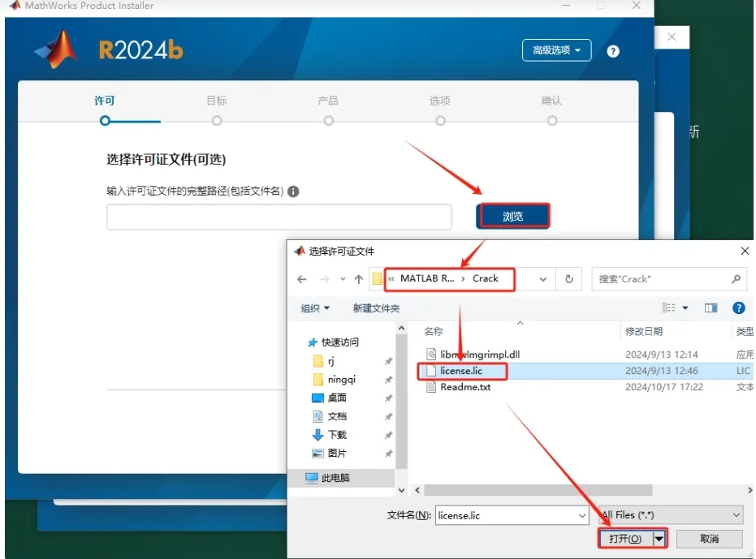
Task: Click the pin icon next to ningqi
Action: 388,380
